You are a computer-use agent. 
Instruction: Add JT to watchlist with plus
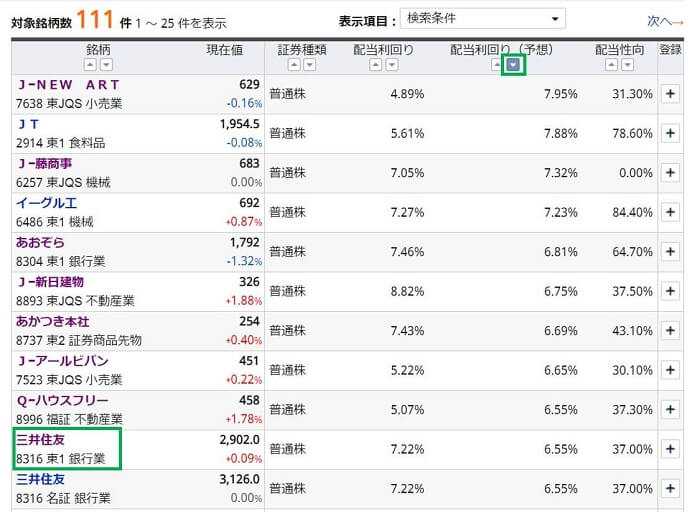pos(670,133)
